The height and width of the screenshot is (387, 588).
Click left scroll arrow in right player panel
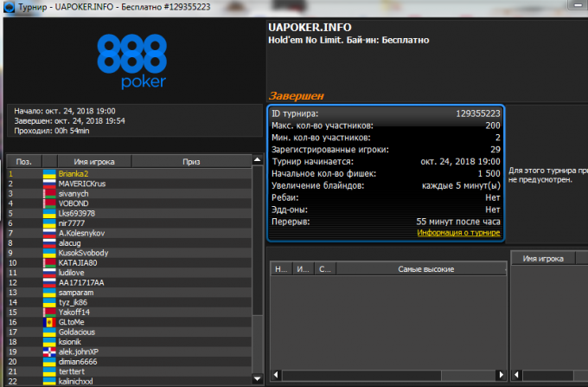point(517,375)
